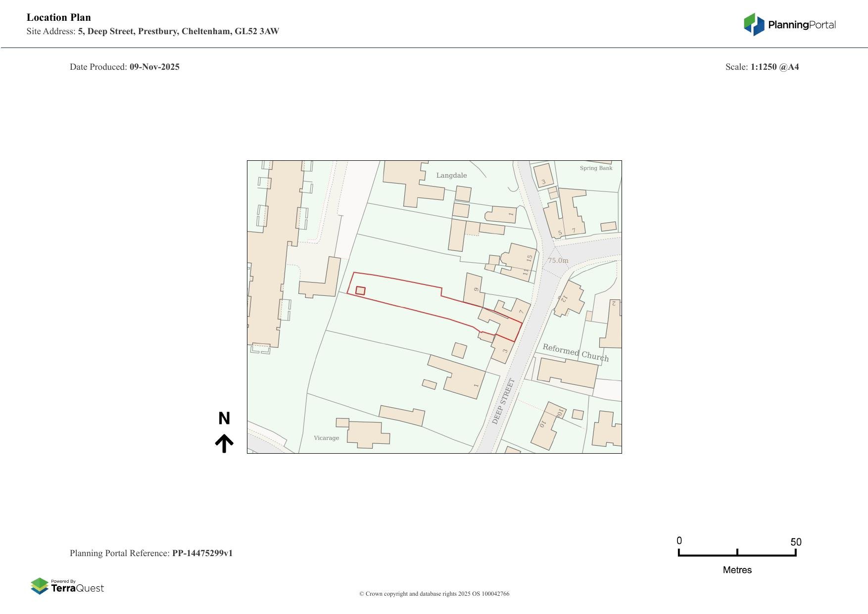Click the letter N above the arrow
The height and width of the screenshot is (614, 868).
pos(224,419)
